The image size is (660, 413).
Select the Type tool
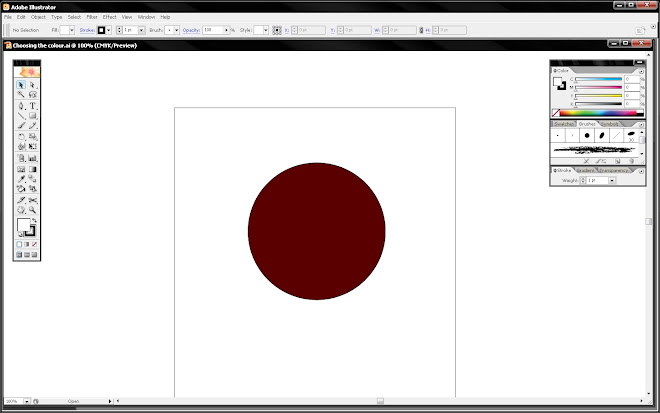click(x=32, y=106)
